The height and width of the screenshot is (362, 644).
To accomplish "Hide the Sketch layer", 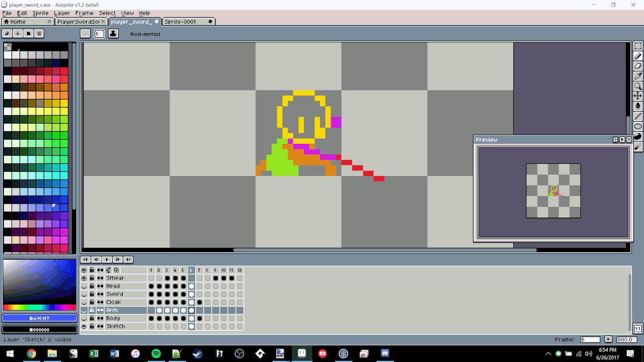I will tap(84, 326).
